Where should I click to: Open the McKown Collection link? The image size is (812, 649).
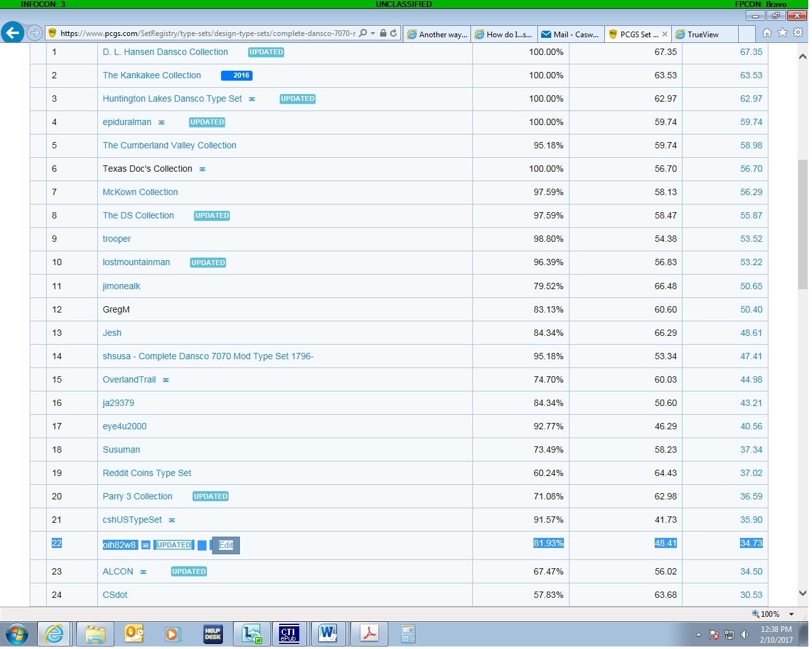pos(140,192)
